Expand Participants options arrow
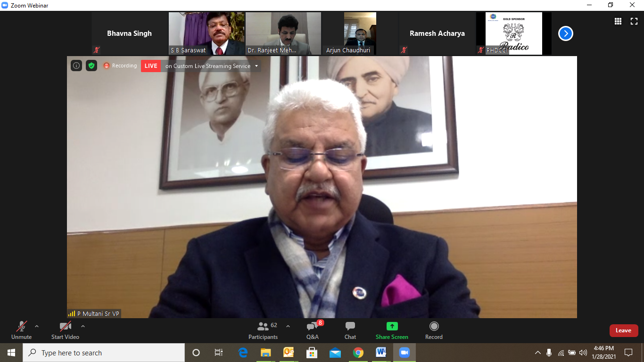Screen dimensions: 644x362 point(288,326)
